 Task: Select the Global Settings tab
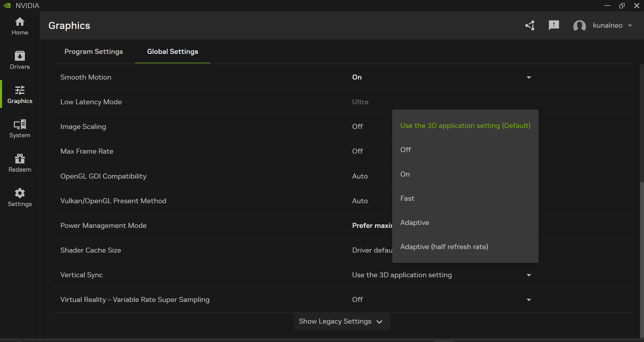173,52
